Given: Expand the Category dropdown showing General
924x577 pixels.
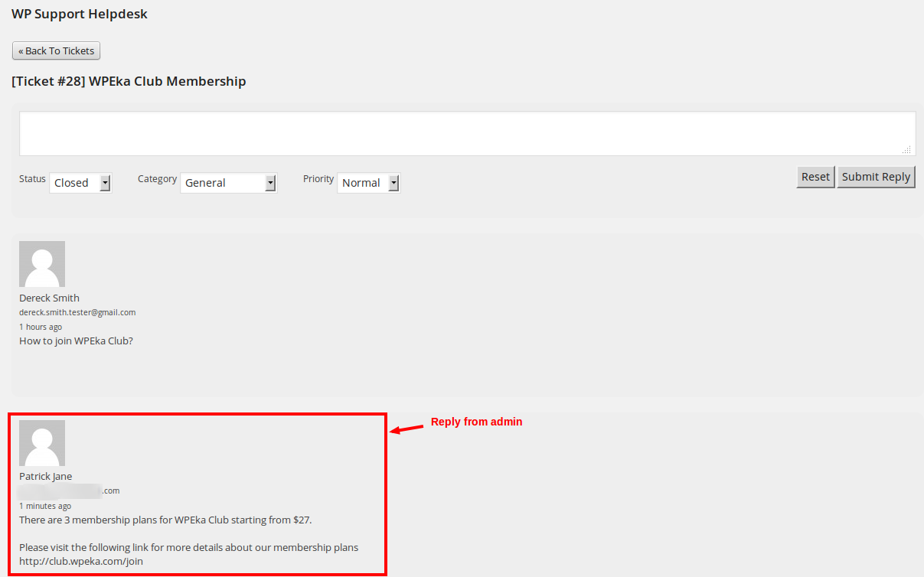Looking at the screenshot, I should (x=227, y=183).
